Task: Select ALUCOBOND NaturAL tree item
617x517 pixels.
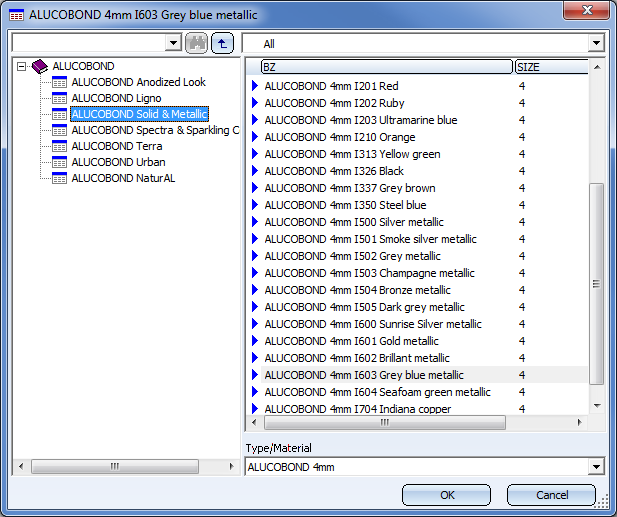Action: tap(123, 178)
